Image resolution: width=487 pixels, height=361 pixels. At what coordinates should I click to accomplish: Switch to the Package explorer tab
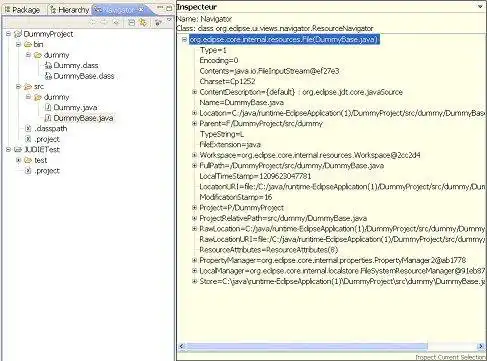coord(23,10)
